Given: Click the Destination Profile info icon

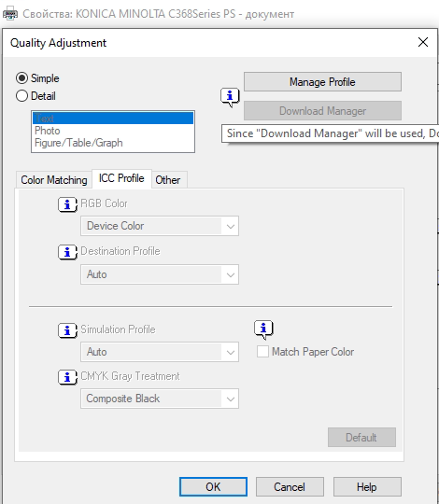Looking at the screenshot, I should pos(67,252).
